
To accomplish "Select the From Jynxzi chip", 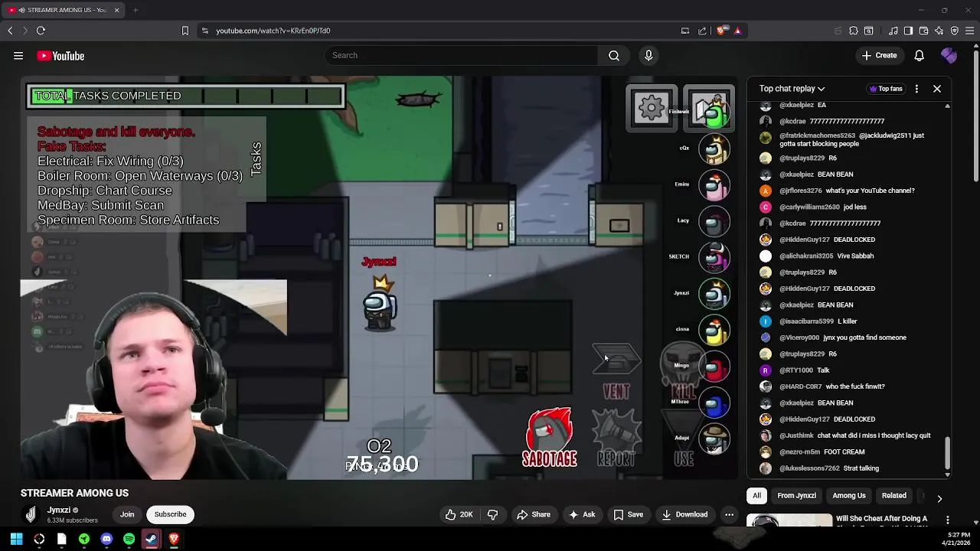I will click(796, 496).
